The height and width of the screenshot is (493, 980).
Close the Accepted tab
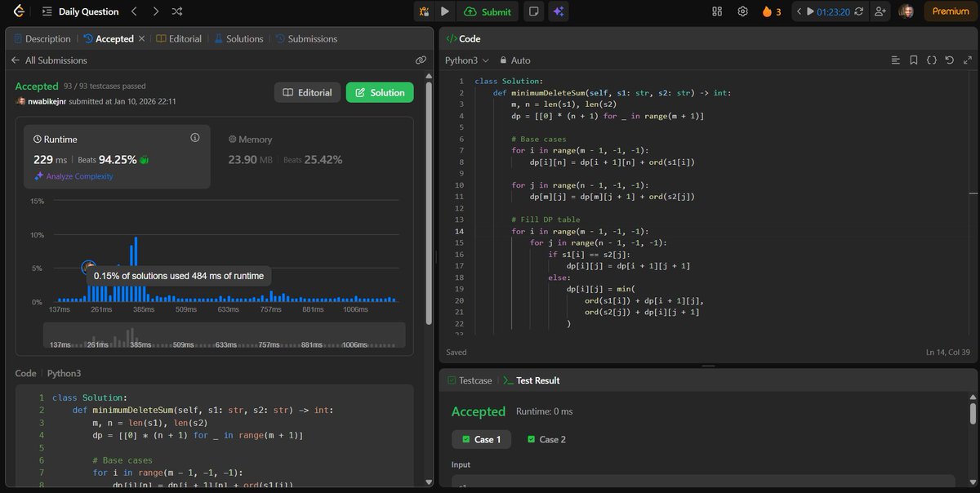tap(141, 38)
